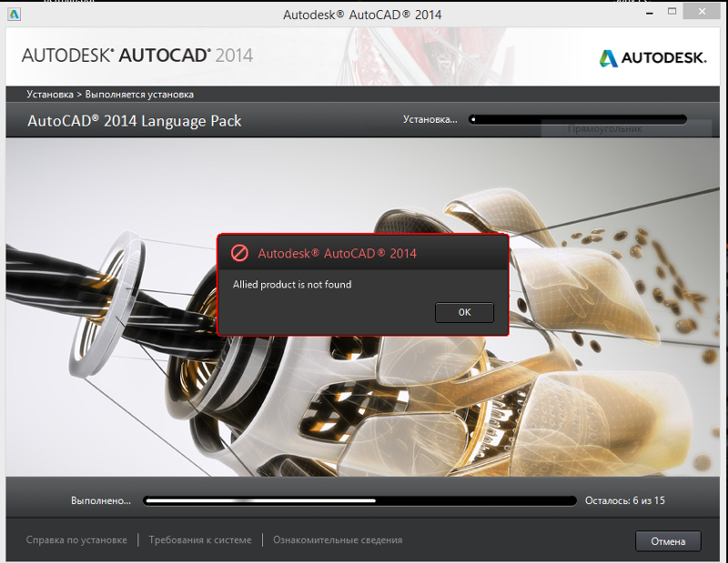Viewport: 728px width, 563px height.
Task: Click the 'Установка...' status label
Action: [x=430, y=119]
